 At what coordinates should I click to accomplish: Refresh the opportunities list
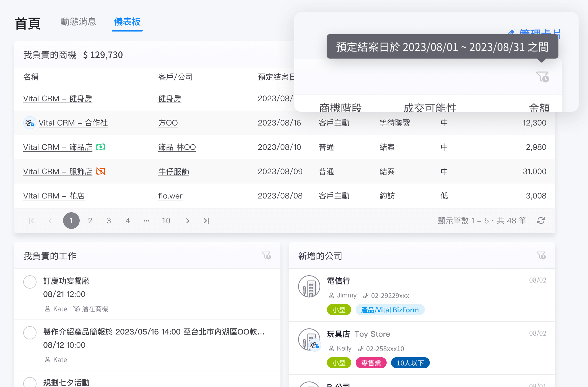[x=541, y=221]
